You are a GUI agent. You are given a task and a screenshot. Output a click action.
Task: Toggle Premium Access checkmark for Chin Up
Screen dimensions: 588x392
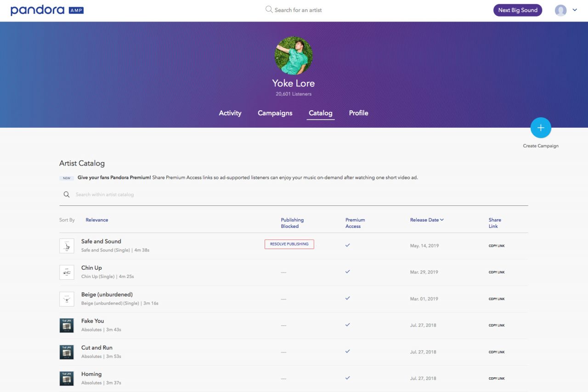pyautogui.click(x=348, y=272)
